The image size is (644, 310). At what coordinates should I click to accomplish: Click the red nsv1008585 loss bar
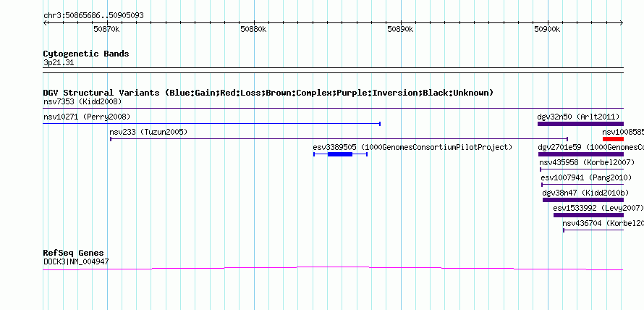click(x=613, y=139)
